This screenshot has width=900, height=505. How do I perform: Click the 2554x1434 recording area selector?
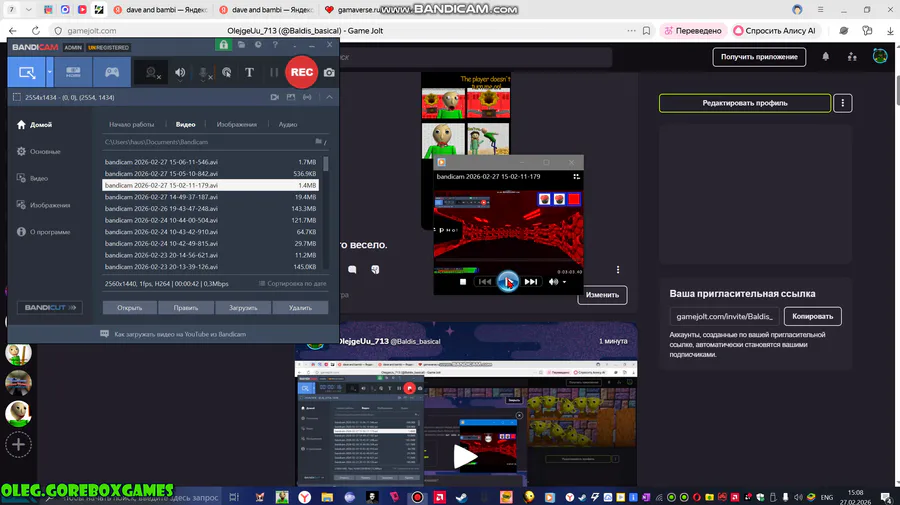pos(64,98)
